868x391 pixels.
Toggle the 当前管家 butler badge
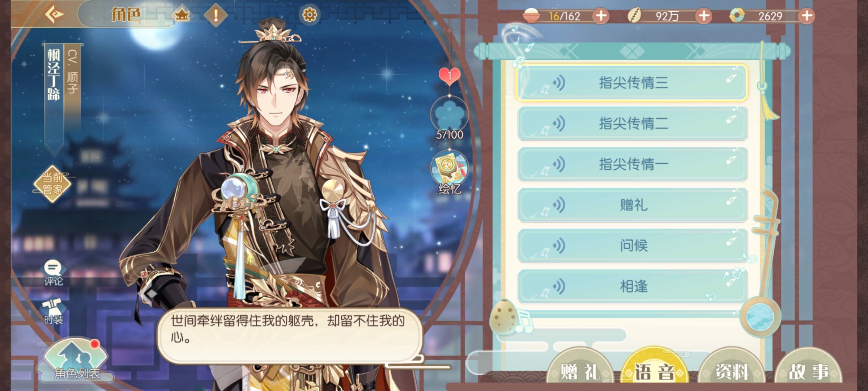(52, 184)
